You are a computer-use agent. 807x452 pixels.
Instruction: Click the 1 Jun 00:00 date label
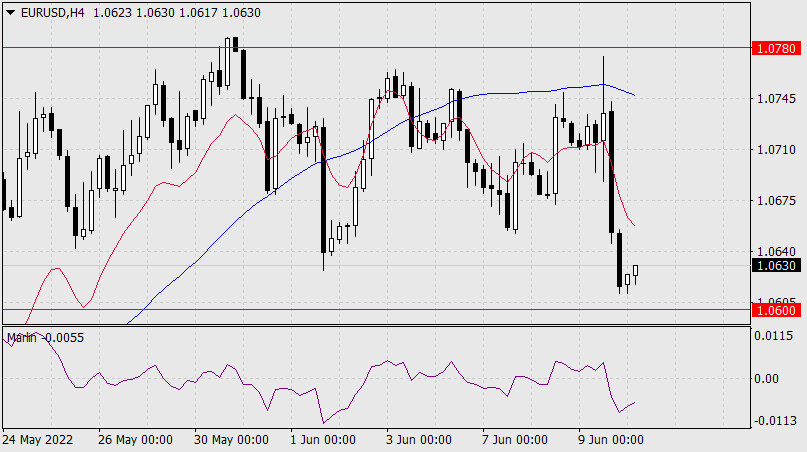click(x=323, y=440)
